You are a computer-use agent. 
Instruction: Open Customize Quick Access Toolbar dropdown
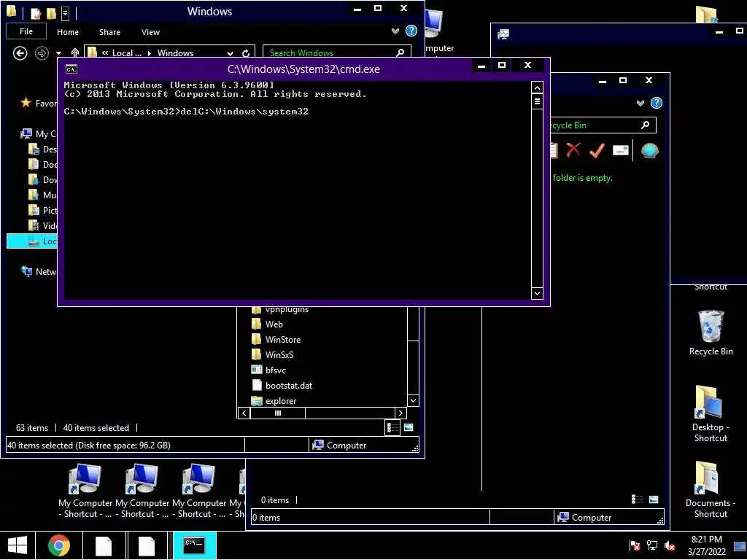[x=65, y=13]
